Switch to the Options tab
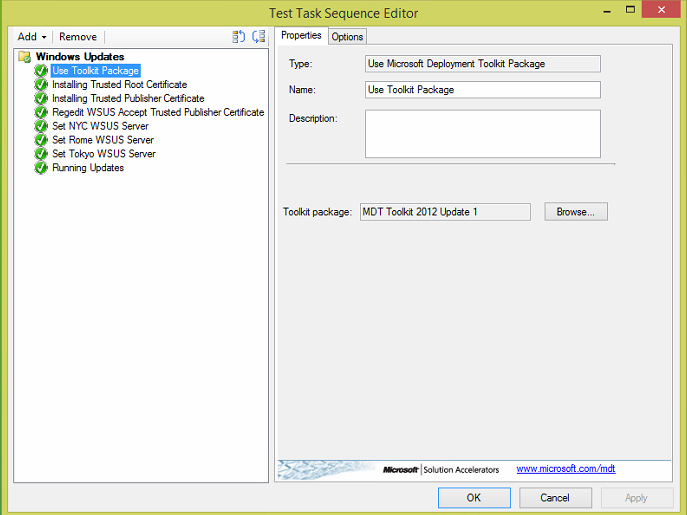Image resolution: width=687 pixels, height=515 pixels. [x=347, y=37]
